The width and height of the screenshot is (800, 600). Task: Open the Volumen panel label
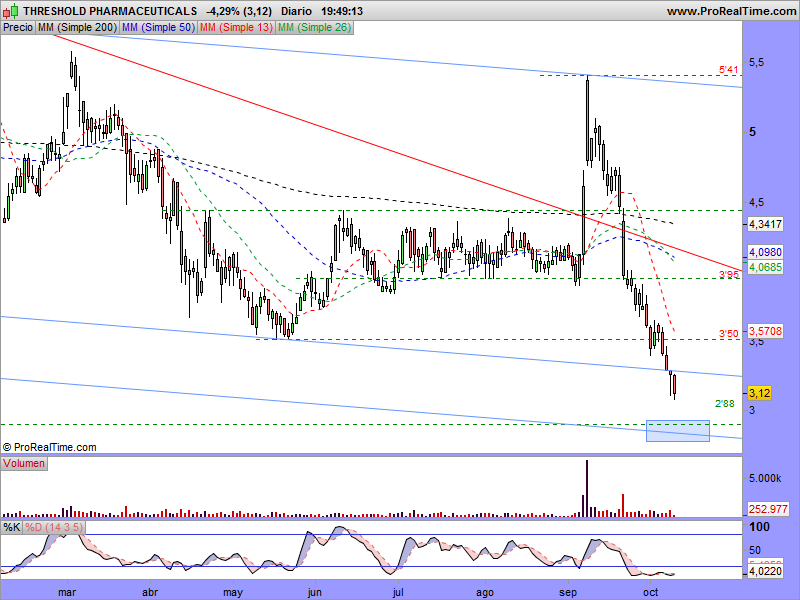24,463
